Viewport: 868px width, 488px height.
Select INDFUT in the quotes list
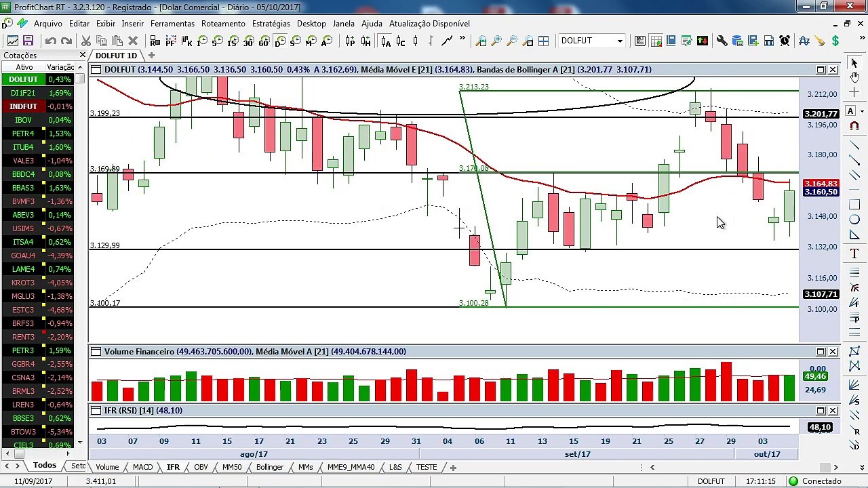(x=37, y=106)
